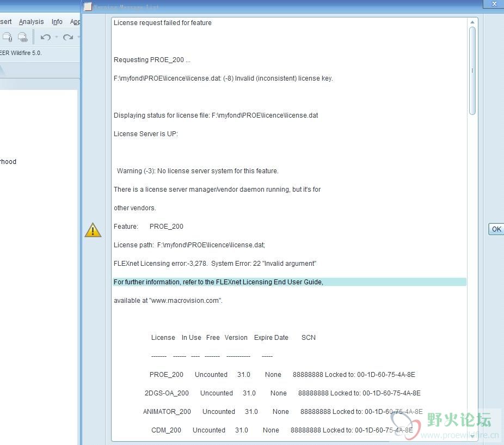Select the 'License path:' line
504x445 pixels.
point(290,245)
